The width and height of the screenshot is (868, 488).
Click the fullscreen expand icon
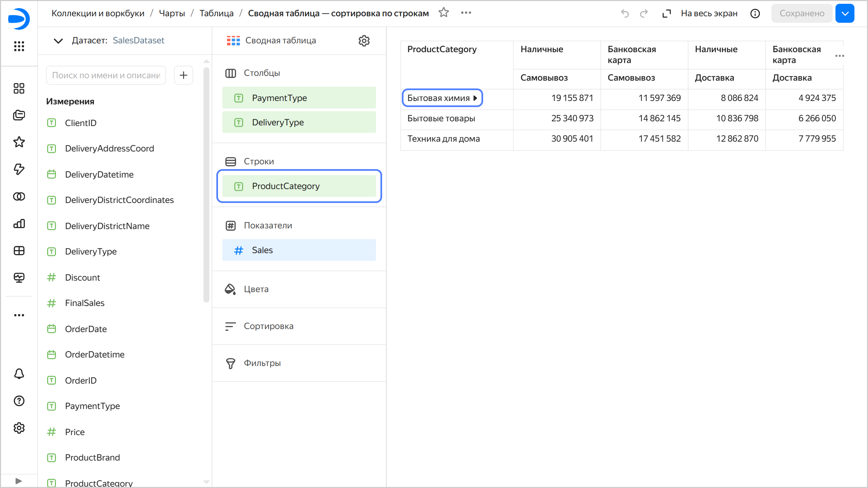click(x=667, y=14)
